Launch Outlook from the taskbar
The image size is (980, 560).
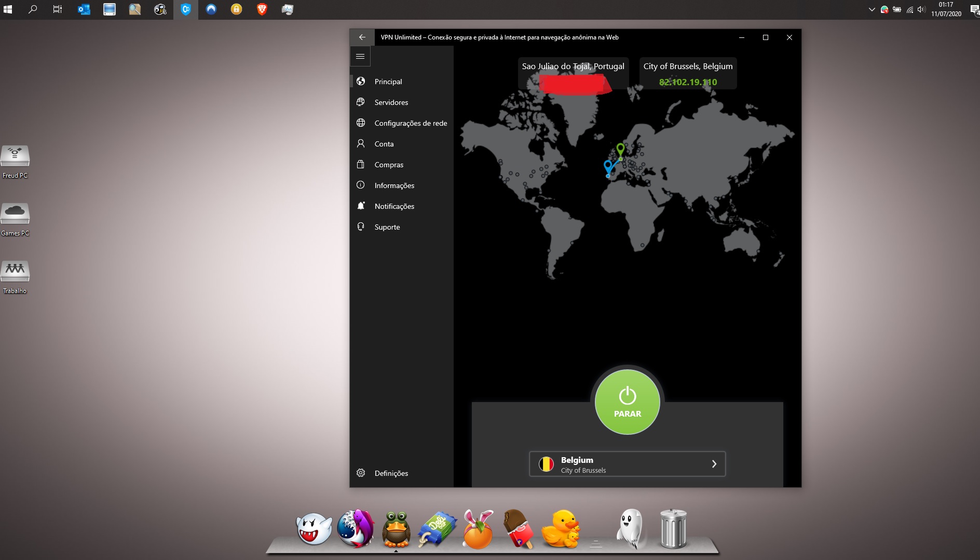click(x=84, y=9)
